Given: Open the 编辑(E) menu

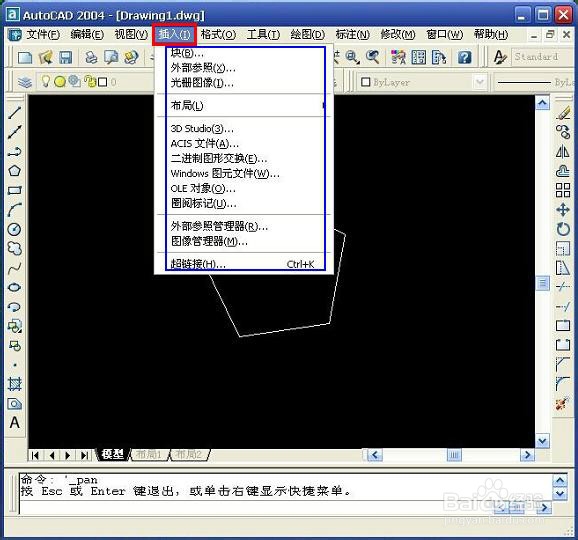Looking at the screenshot, I should (87, 35).
